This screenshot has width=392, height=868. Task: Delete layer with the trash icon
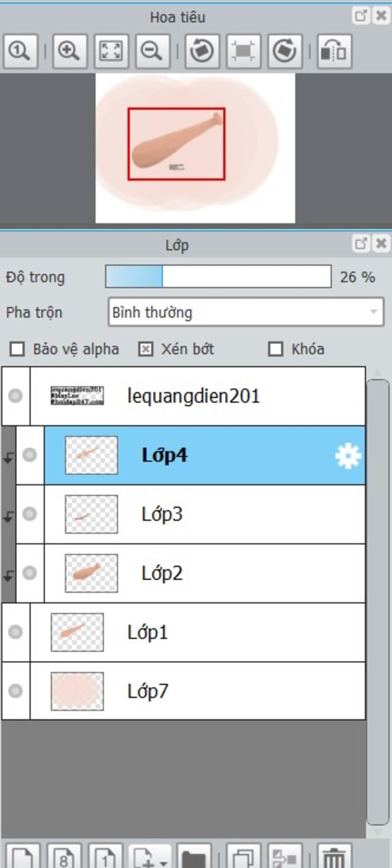335,857
